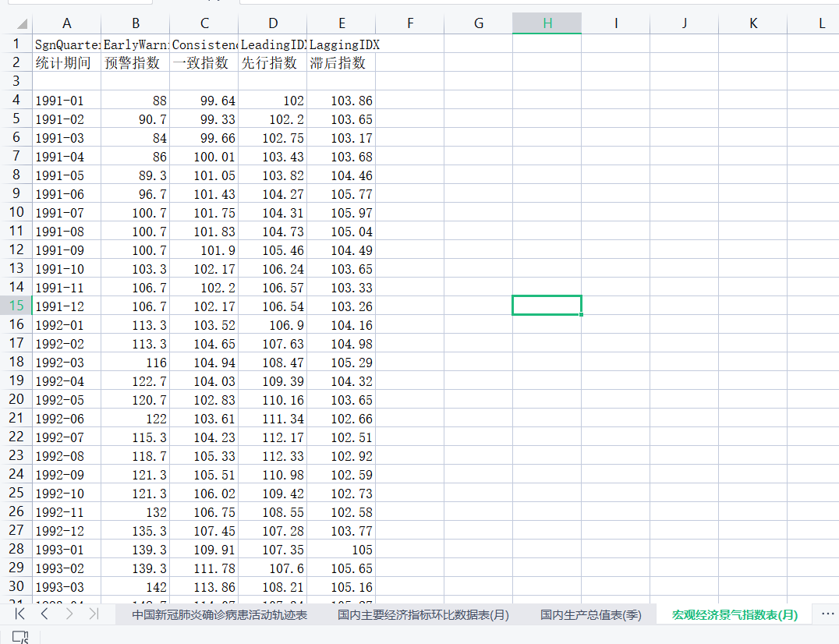Image resolution: width=839 pixels, height=644 pixels.
Task: Click the select-all corner triangle
Action: pyautogui.click(x=21, y=23)
